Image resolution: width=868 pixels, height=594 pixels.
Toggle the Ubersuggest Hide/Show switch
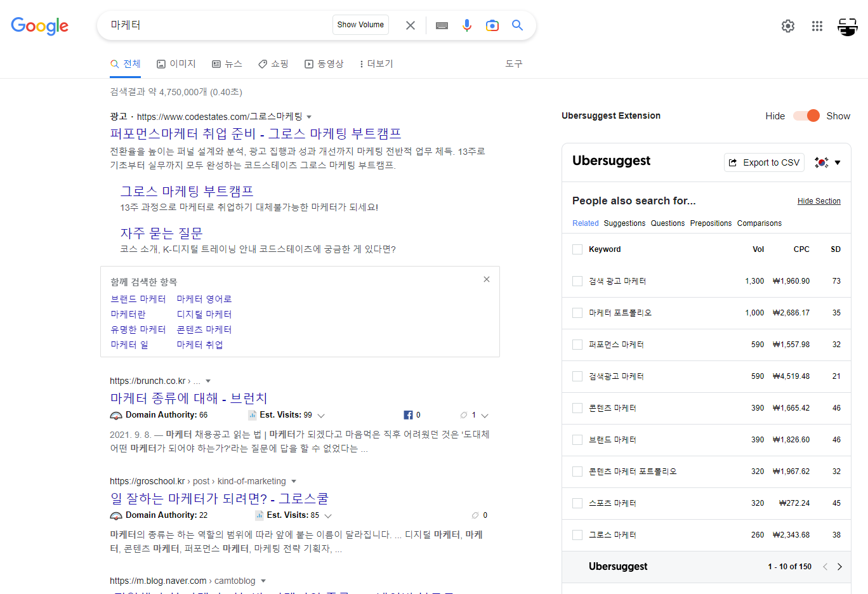806,115
